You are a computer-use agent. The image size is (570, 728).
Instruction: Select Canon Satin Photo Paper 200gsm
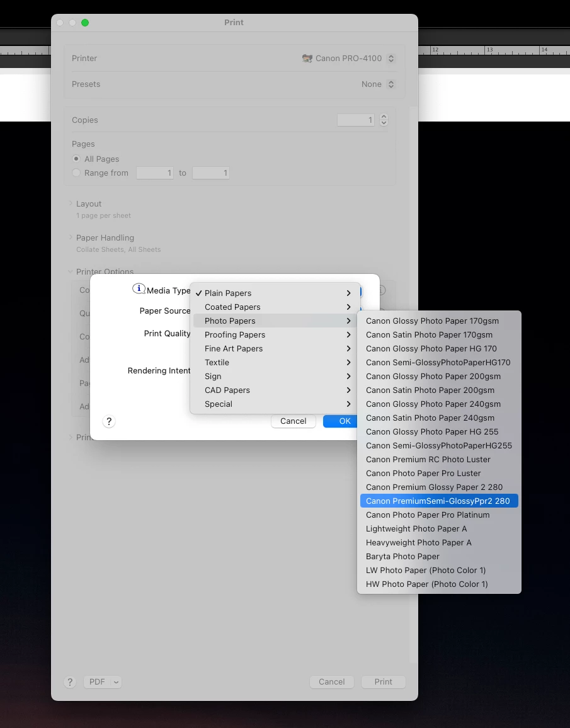point(439,390)
